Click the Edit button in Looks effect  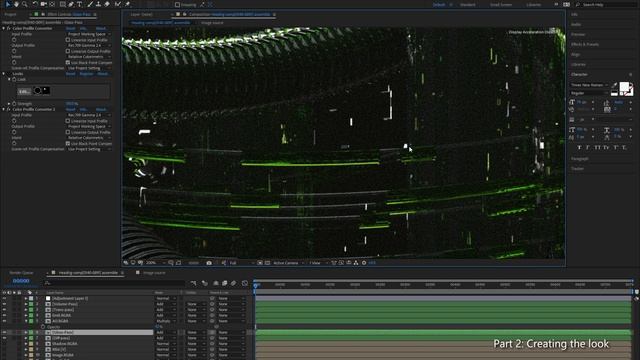coord(24,91)
